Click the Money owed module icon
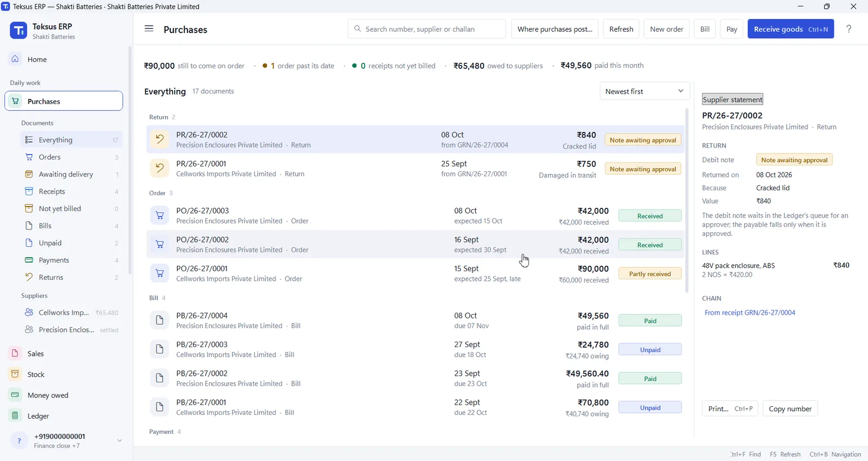 tap(15, 395)
